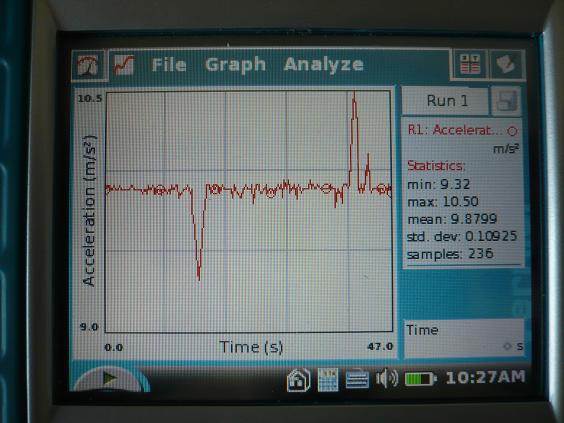This screenshot has height=423, width=564.
Task: Click the save run file-cabinet icon
Action: point(507,101)
